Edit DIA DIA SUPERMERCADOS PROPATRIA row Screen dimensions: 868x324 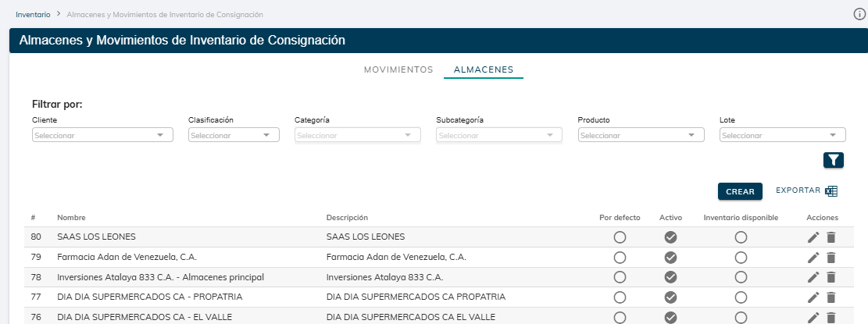coord(813,297)
